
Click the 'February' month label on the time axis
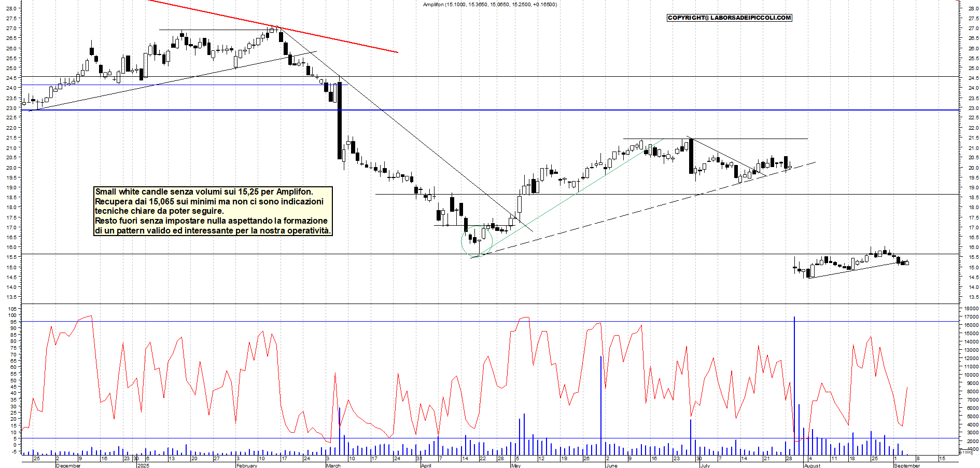(x=246, y=465)
